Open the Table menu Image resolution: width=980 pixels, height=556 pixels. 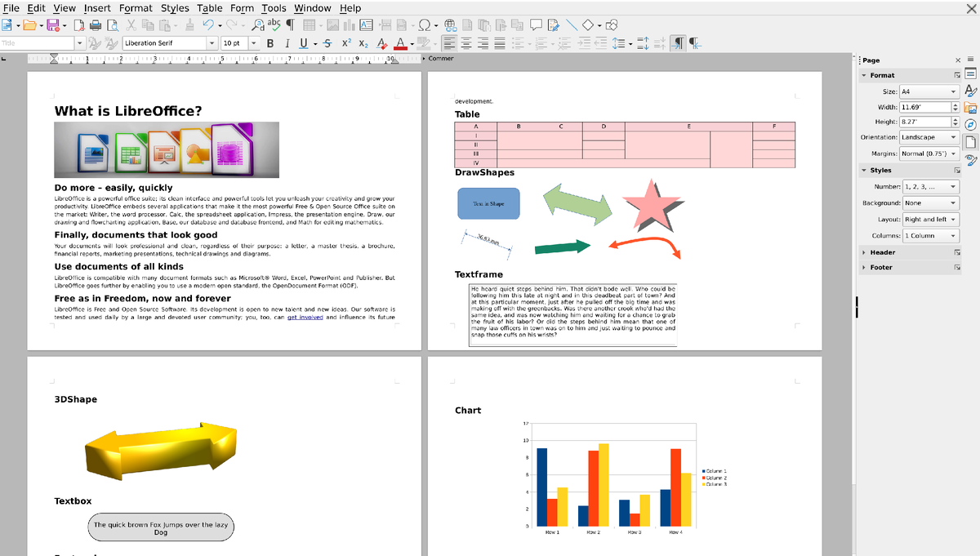(210, 7)
